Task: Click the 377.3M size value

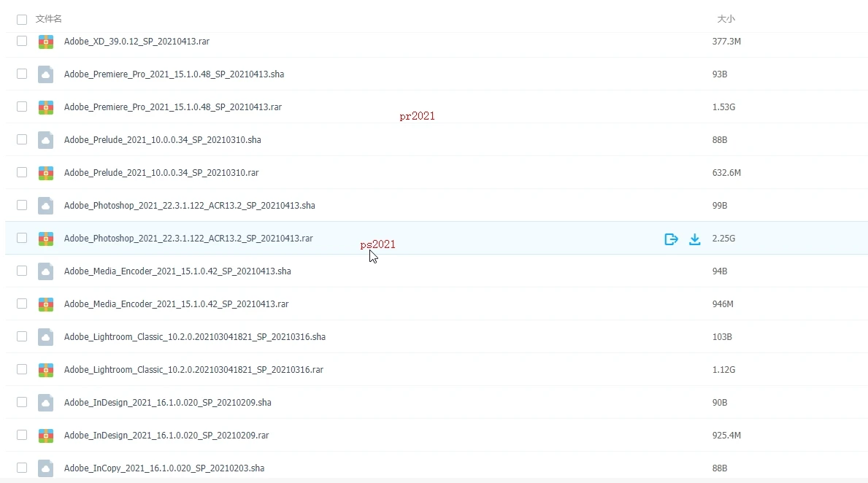Action: pyautogui.click(x=726, y=42)
